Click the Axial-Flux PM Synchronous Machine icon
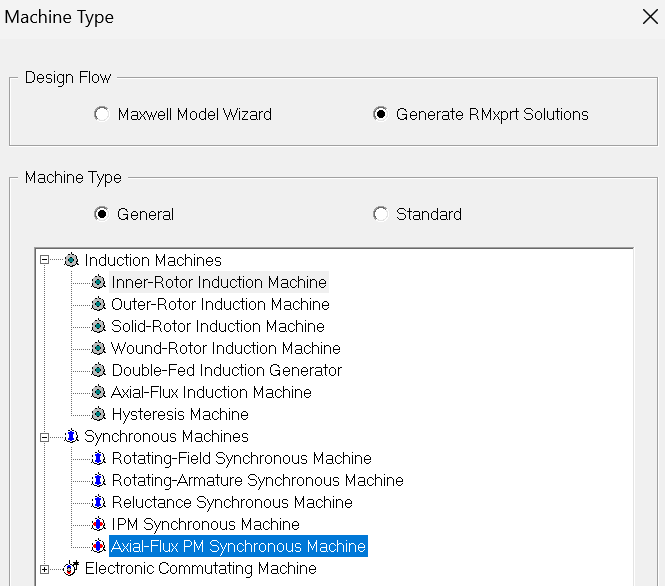665x586 pixels. 98,547
